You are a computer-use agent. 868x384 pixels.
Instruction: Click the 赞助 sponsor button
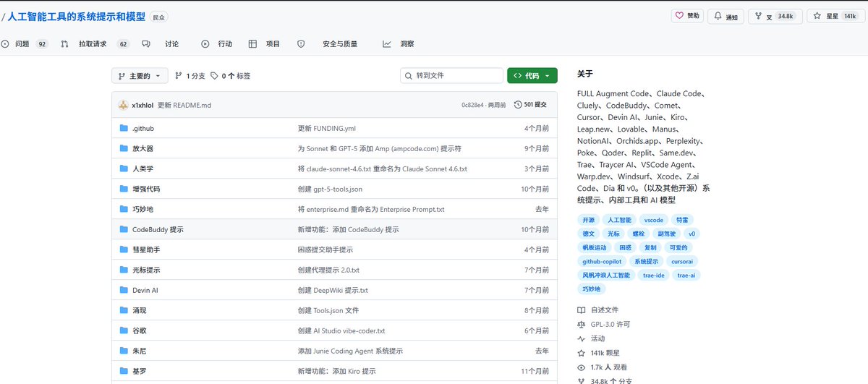point(686,16)
